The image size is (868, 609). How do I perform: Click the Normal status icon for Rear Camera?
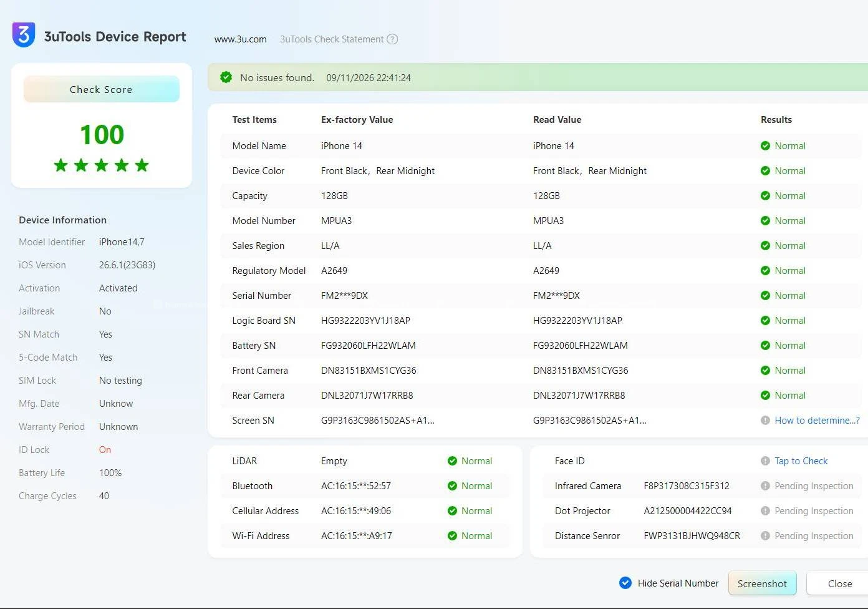(765, 396)
